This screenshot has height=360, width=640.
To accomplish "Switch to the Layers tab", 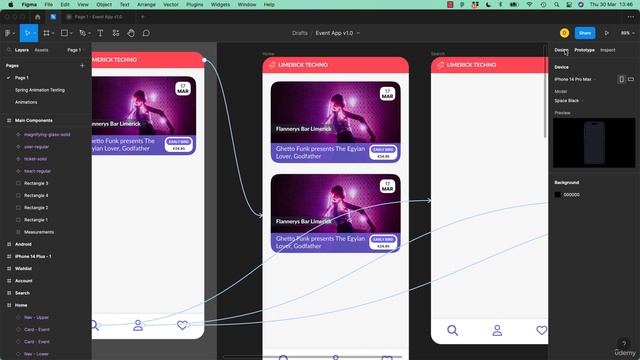I will click(22, 50).
